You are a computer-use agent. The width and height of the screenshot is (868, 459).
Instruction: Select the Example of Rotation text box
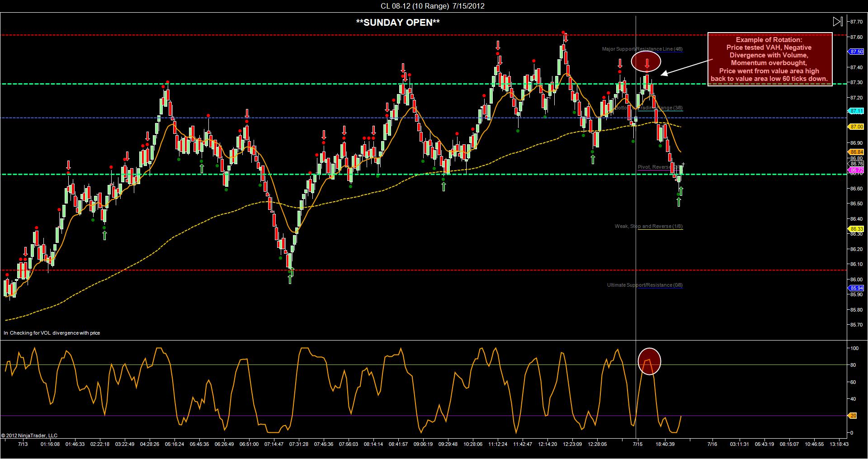coord(769,59)
